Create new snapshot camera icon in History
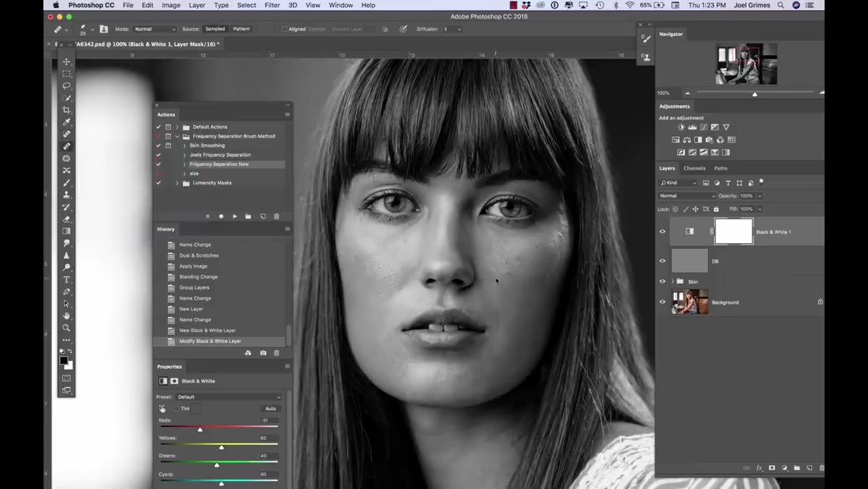This screenshot has height=489, width=868. [x=263, y=353]
